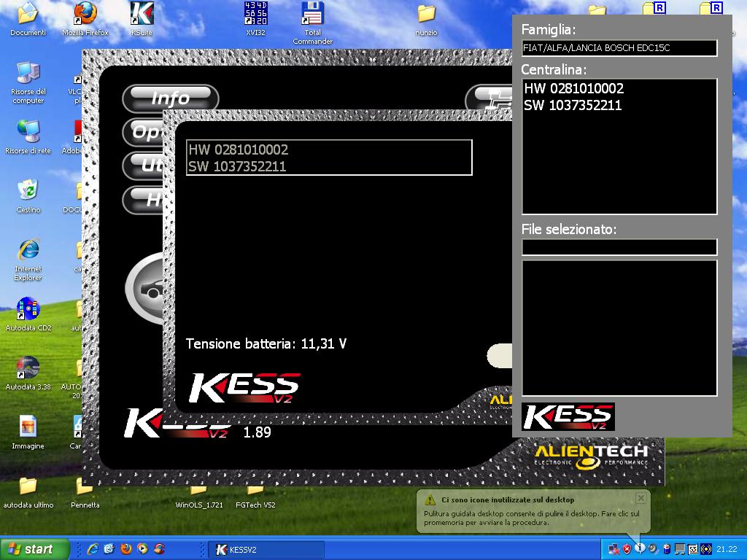This screenshot has width=747, height=560.
Task: Launch media player from quick launch
Action: point(142,549)
